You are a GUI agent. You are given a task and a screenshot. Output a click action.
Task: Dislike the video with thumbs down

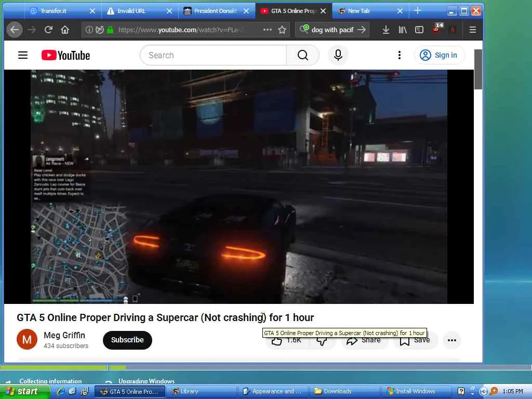[322, 341]
